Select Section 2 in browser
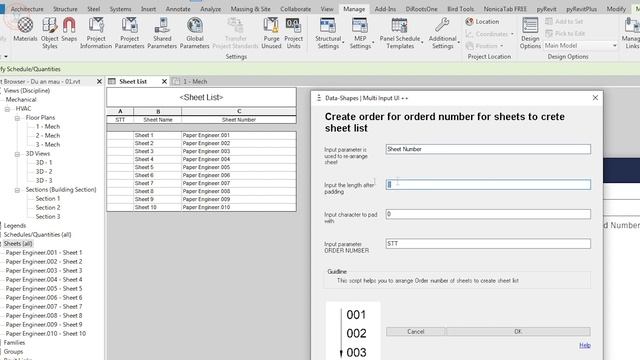This screenshot has width=640, height=360. (x=48, y=208)
